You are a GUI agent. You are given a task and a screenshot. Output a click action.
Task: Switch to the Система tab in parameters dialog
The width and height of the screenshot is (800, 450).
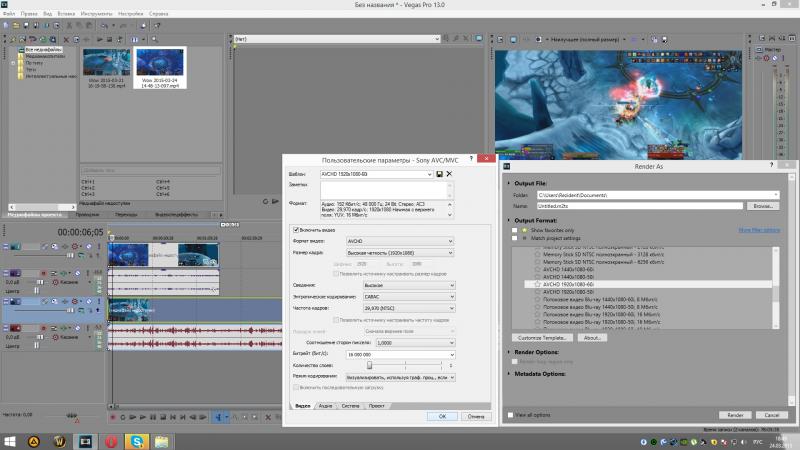point(351,406)
